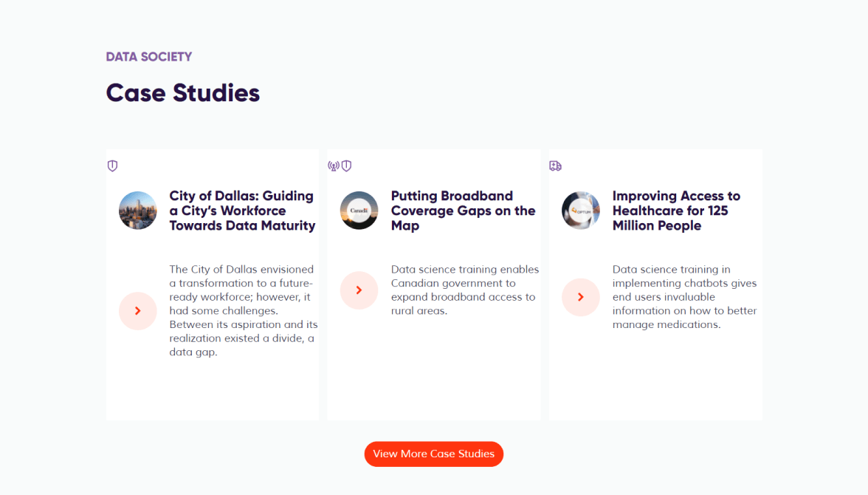Screen dimensions: 868x495
Task: Click the ambulance icon on the Healthcare card
Action: 555,166
